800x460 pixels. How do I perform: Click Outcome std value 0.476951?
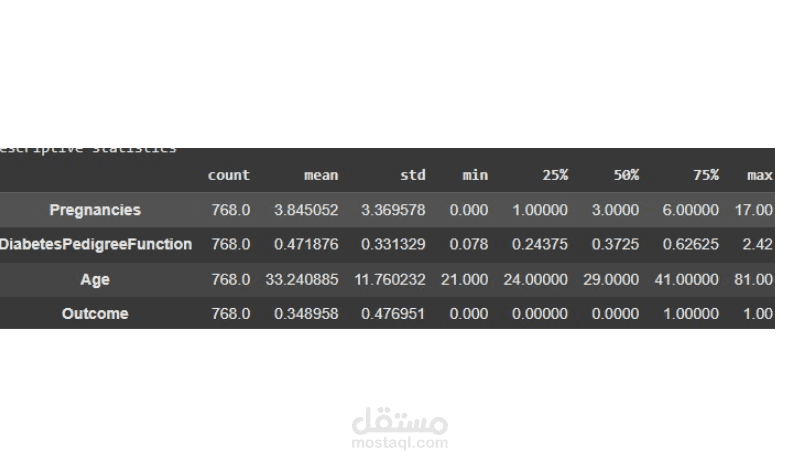[x=393, y=314]
